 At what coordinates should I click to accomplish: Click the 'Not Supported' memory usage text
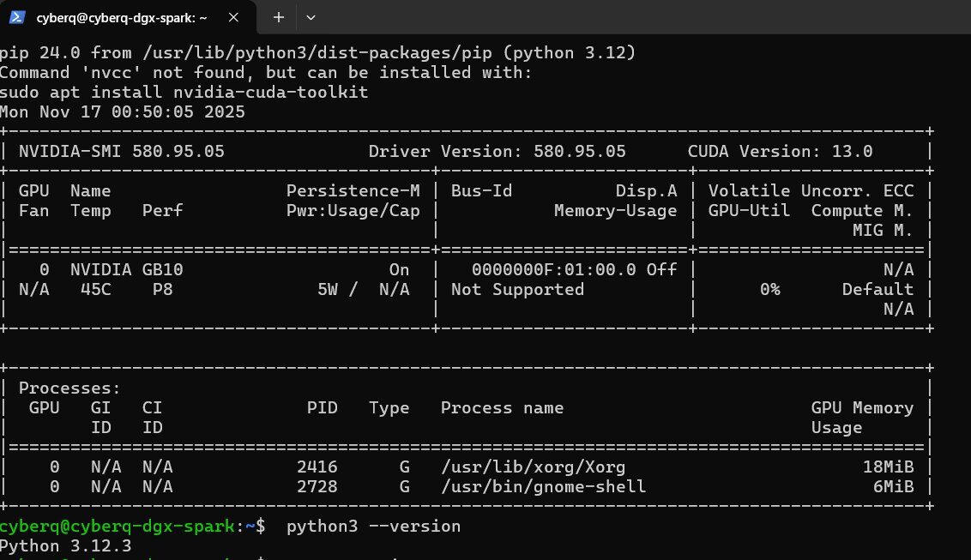(517, 289)
